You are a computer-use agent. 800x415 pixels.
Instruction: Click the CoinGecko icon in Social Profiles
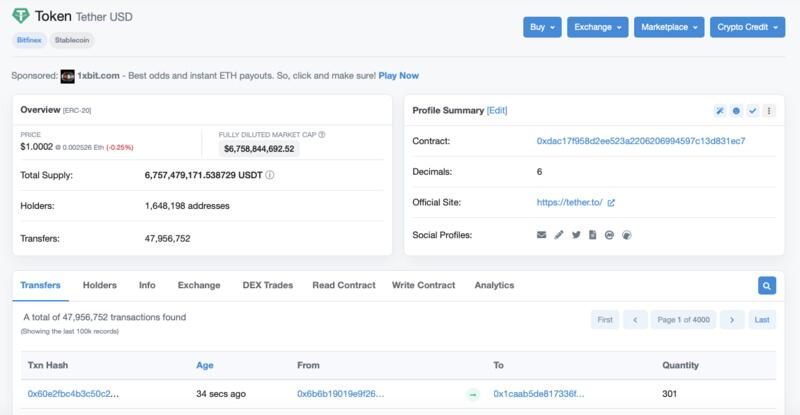(x=627, y=235)
